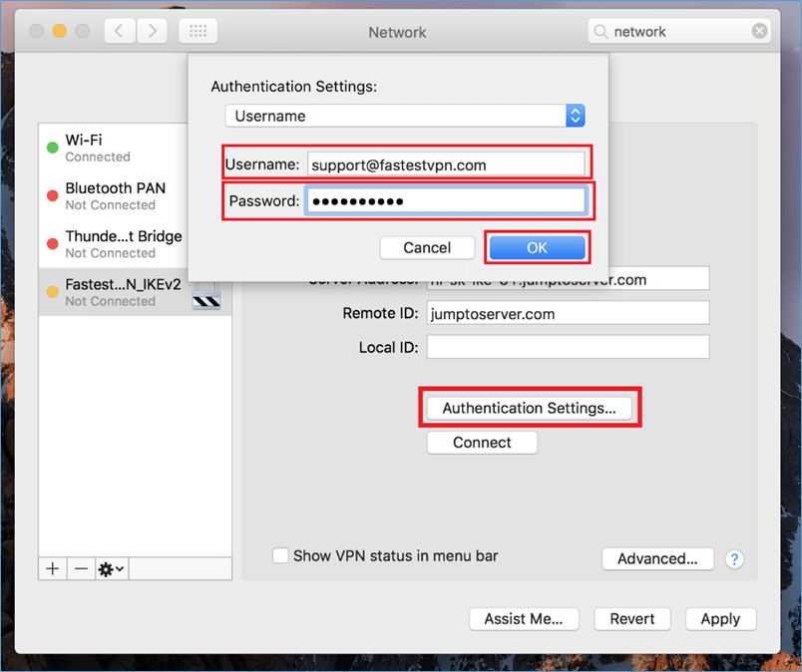Click the 'Authentication Settings:' heading text
The width and height of the screenshot is (802, 672).
tap(294, 87)
